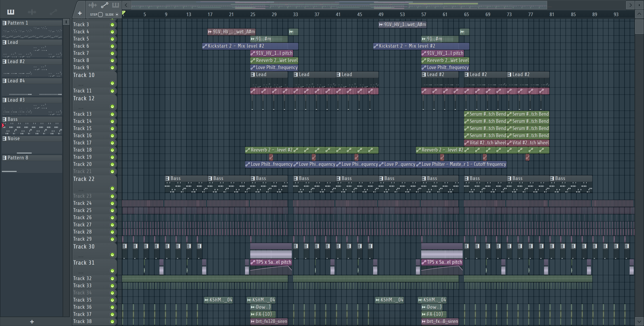Show automation clips in the picker panel

53,12
